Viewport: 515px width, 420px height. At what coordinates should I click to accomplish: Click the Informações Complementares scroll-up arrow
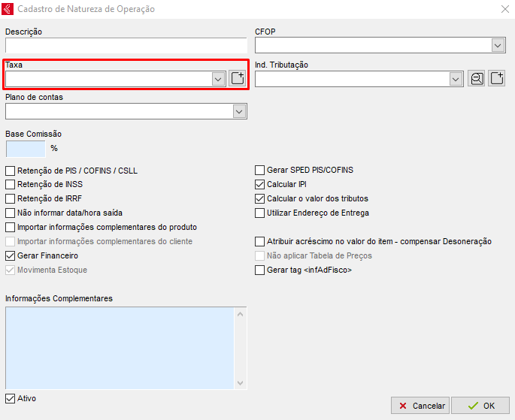pyautogui.click(x=241, y=314)
